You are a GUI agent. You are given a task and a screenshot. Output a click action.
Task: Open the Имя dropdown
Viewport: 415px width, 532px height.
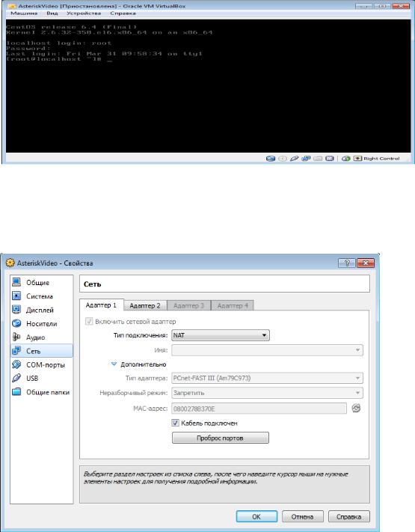[267, 350]
